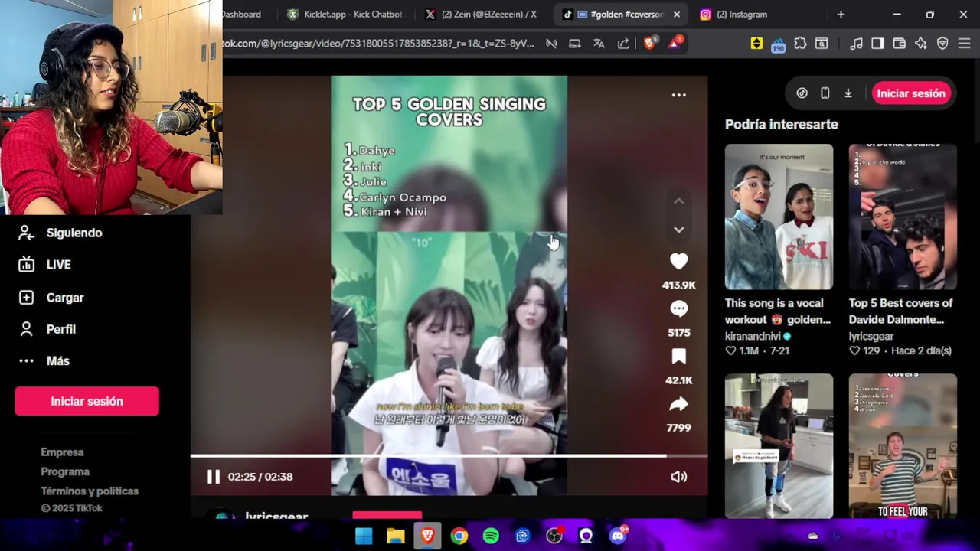Open OBS Studio from the taskbar
Viewport: 980px width, 551px height.
(554, 536)
